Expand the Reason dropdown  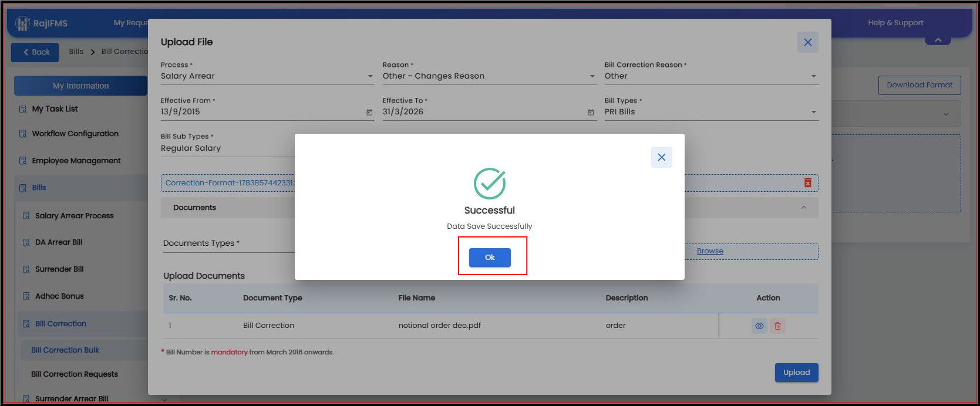click(x=592, y=76)
